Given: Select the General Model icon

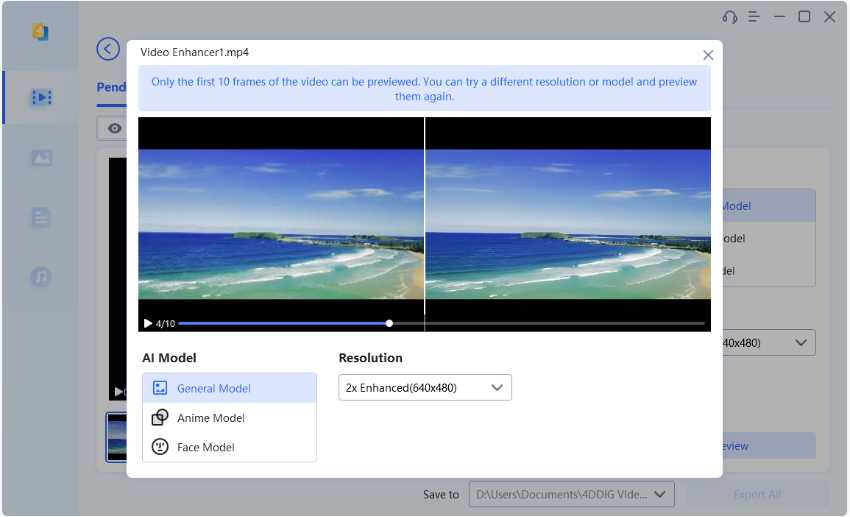Looking at the screenshot, I should [160, 388].
